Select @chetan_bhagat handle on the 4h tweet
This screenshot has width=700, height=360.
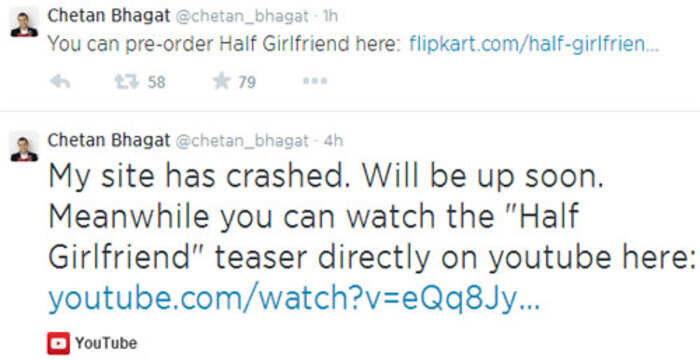click(243, 141)
